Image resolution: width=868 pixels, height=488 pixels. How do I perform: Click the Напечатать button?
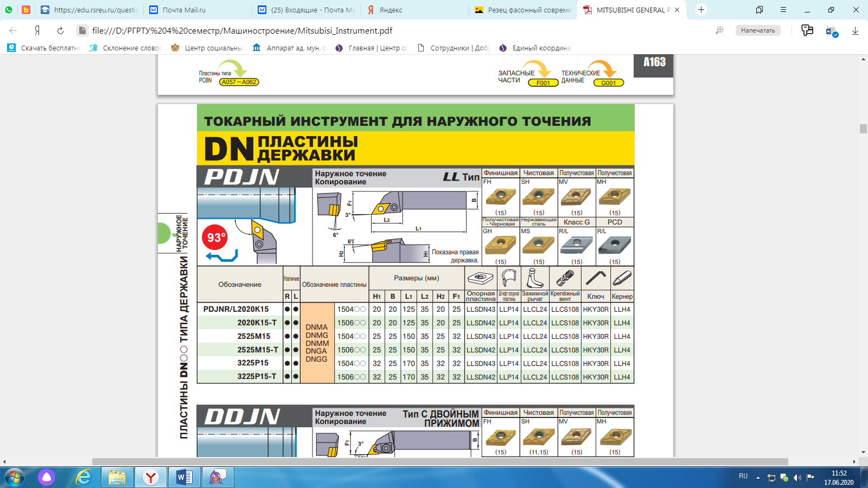[758, 30]
